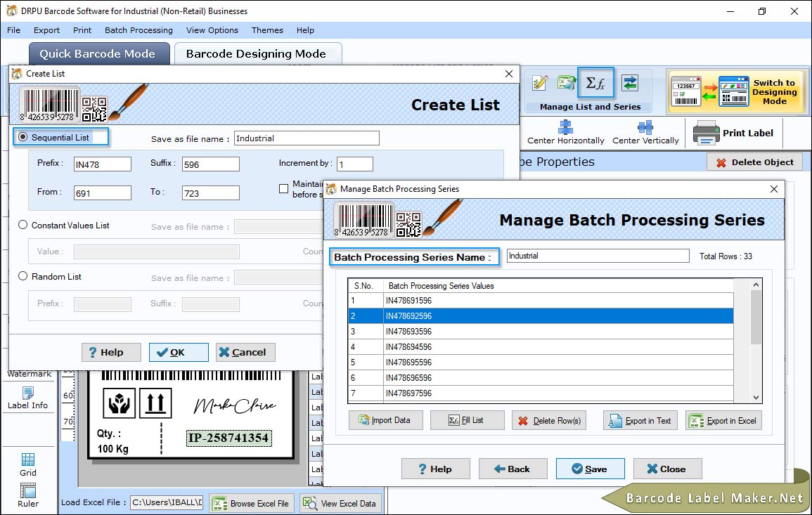812x515 pixels.
Task: Go Back in Manage Batch Processing Series
Action: click(x=513, y=469)
